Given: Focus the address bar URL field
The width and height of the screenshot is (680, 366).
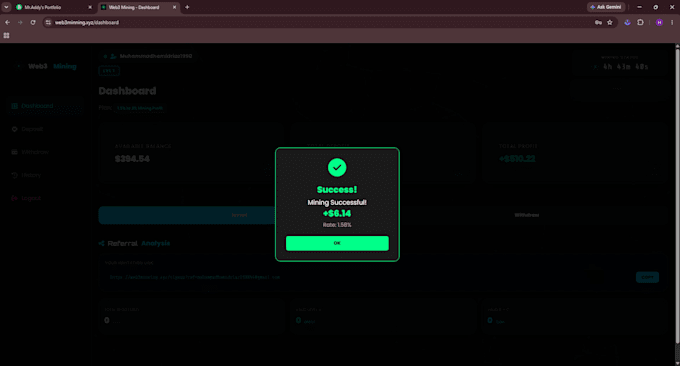Looking at the screenshot, I should click(321, 23).
